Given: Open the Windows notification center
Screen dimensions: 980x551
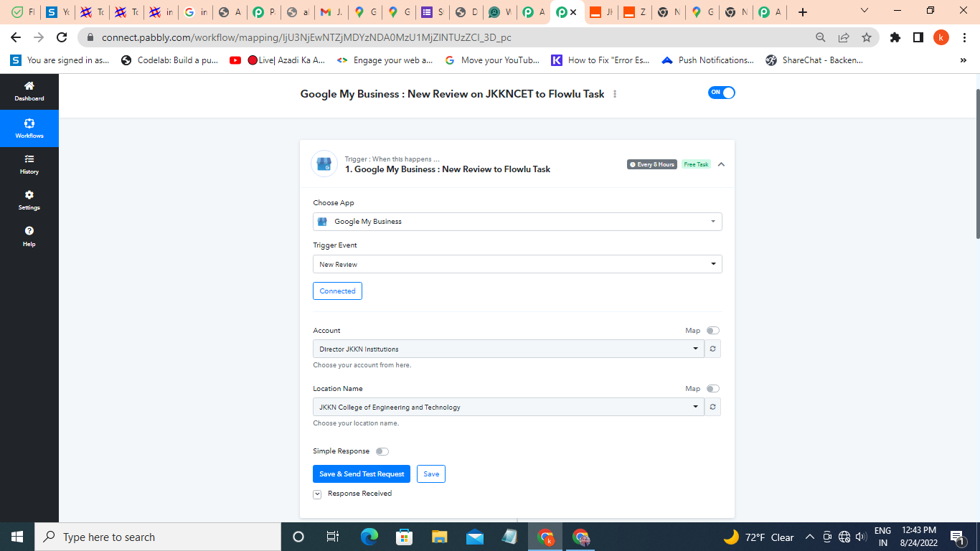Looking at the screenshot, I should (x=957, y=537).
